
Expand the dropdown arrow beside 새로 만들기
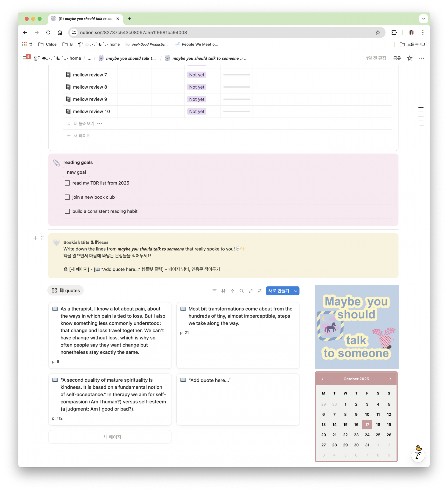[295, 291]
